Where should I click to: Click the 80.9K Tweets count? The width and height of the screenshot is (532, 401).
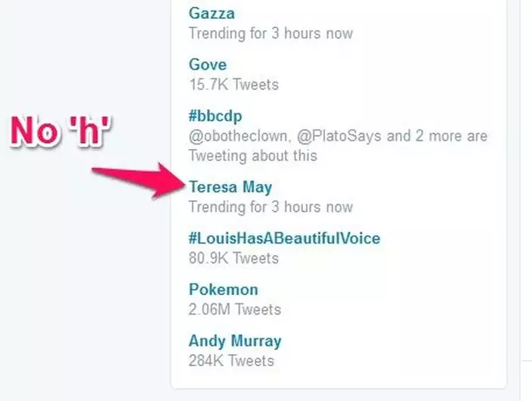(x=233, y=258)
